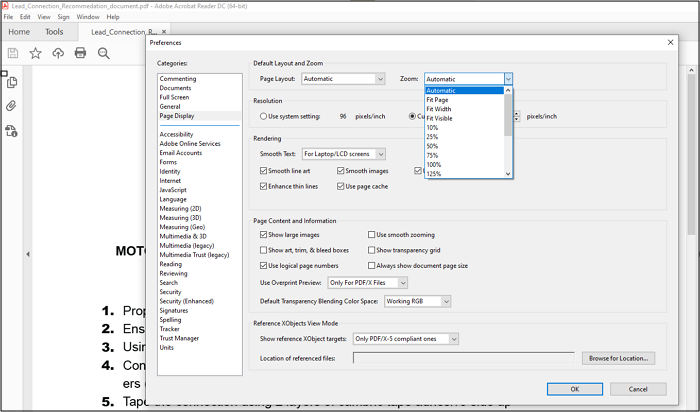Toggle Use page cache checkbox
The height and width of the screenshot is (412, 700).
(x=341, y=186)
